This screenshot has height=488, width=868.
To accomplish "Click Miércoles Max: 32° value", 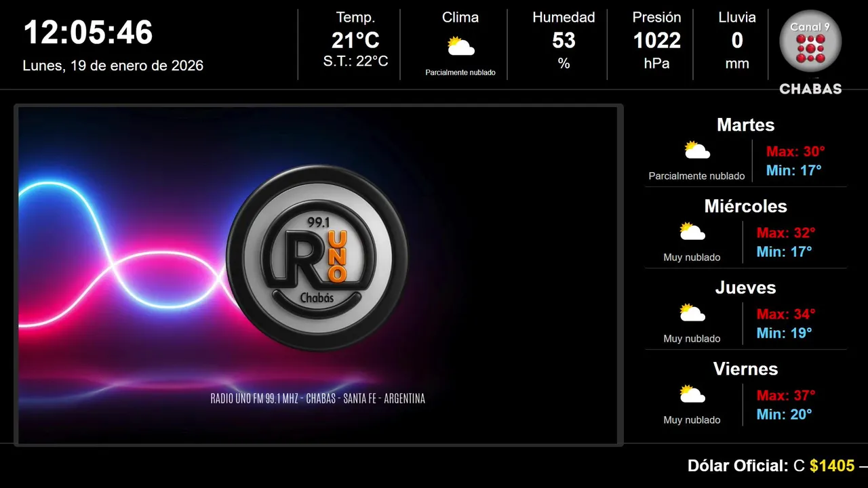I will 786,233.
